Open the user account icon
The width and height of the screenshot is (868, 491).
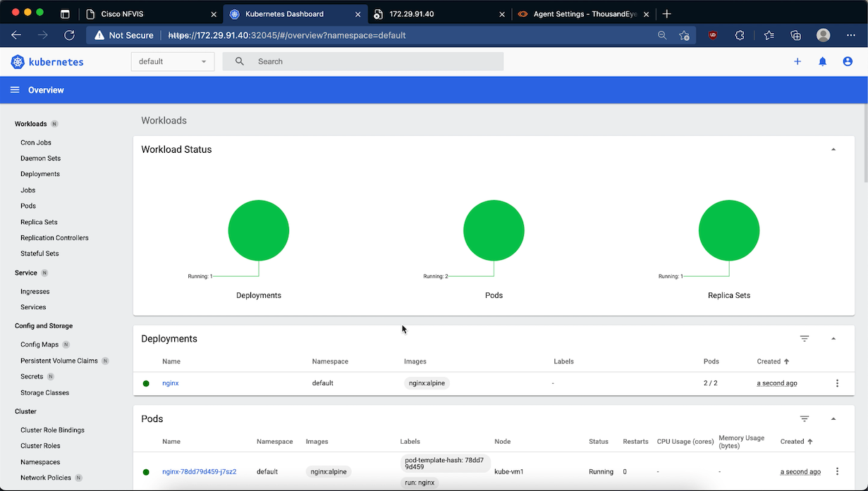tap(848, 61)
